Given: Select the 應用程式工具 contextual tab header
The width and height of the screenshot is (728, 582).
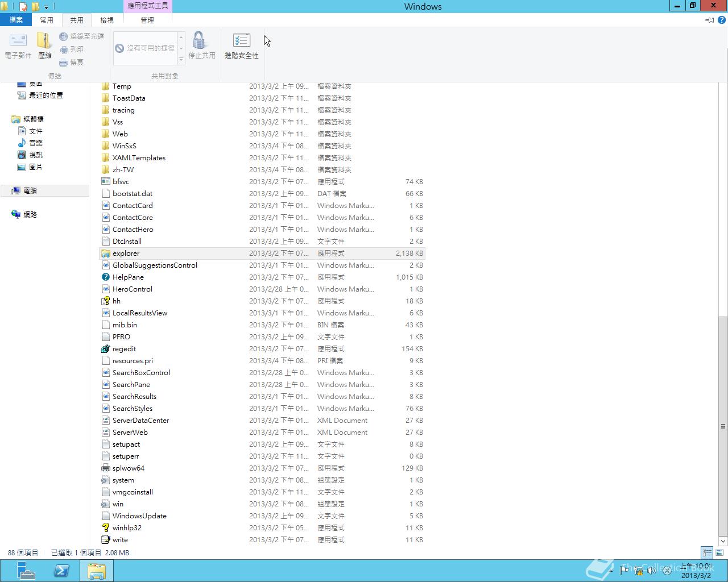Looking at the screenshot, I should [x=147, y=6].
